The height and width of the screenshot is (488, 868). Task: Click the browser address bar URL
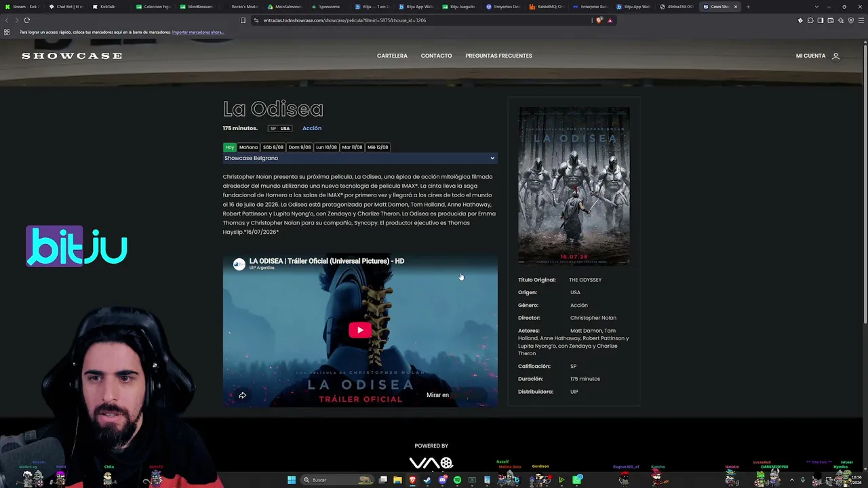click(x=344, y=20)
